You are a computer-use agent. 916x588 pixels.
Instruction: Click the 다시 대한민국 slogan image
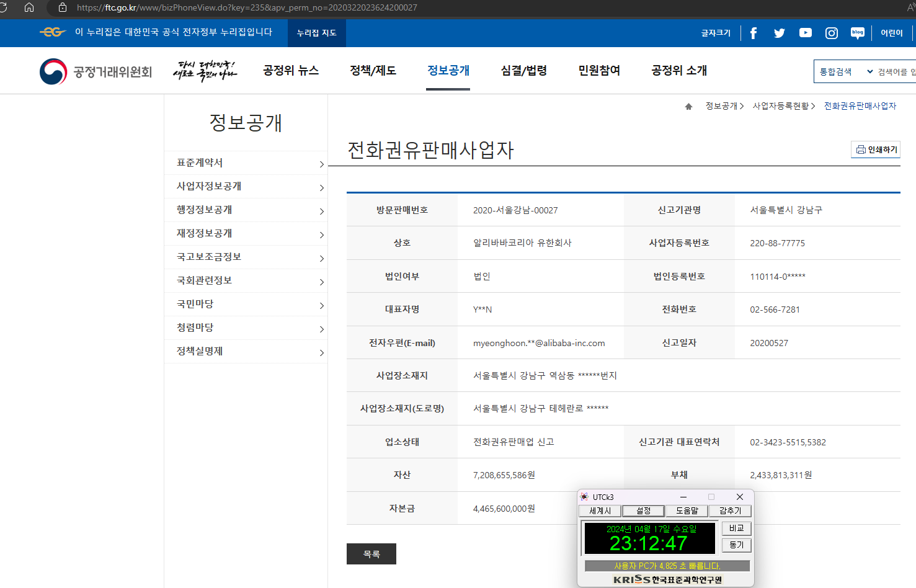click(205, 71)
